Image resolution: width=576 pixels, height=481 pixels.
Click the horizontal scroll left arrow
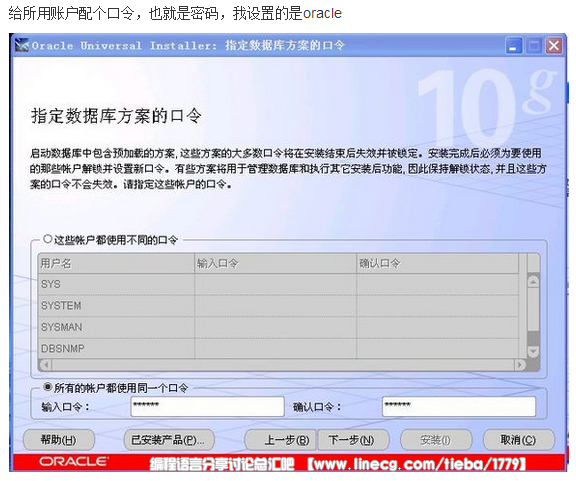(46, 365)
